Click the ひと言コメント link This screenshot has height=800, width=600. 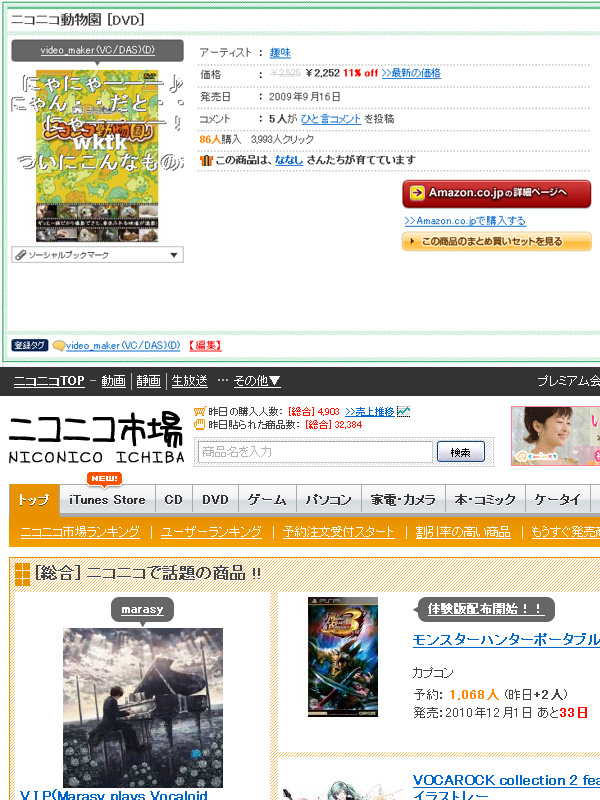tap(331, 119)
